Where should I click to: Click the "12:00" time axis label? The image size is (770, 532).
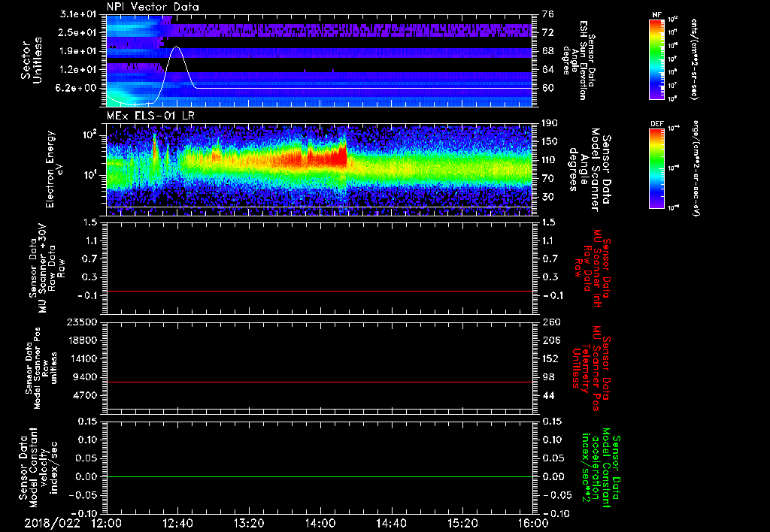(x=106, y=523)
